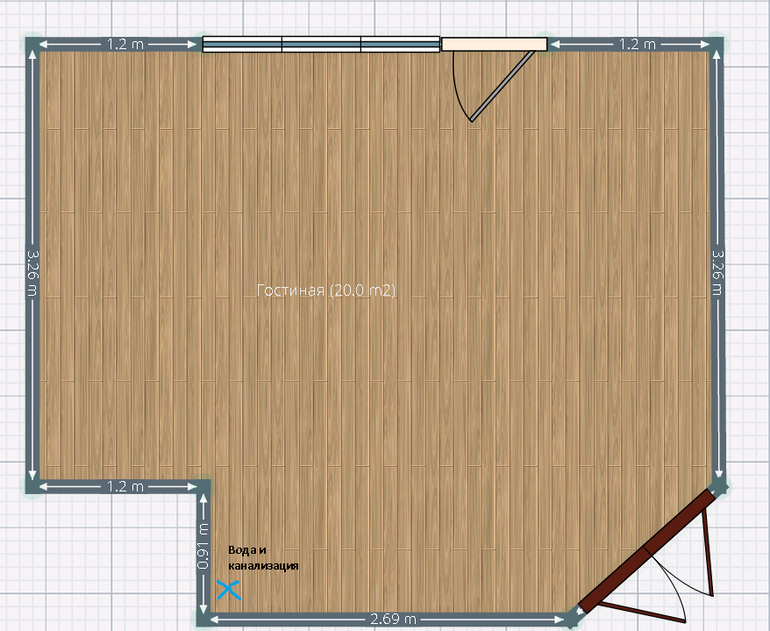
Task: Select the beige door panel on top wall
Action: 494,44
